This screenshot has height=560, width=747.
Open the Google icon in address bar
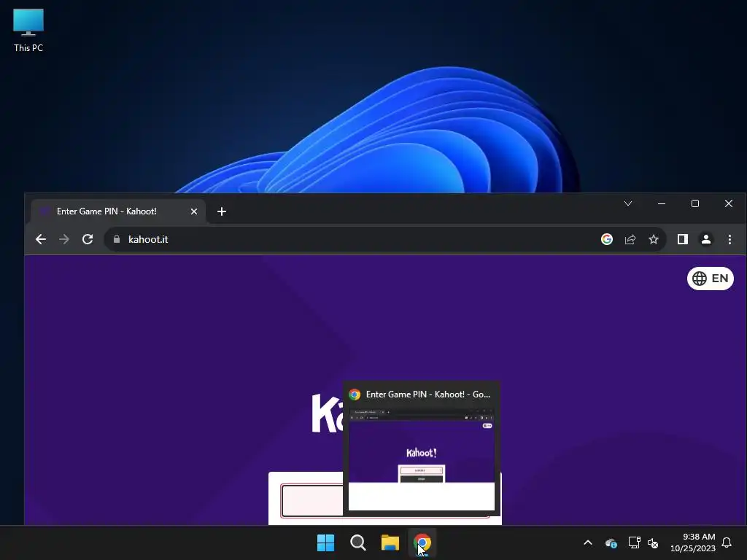pyautogui.click(x=606, y=239)
